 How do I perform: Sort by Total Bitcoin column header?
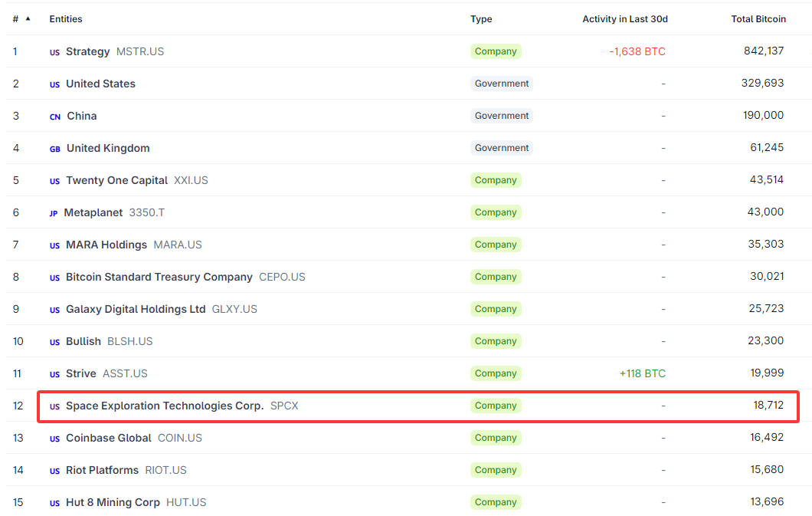coord(758,19)
